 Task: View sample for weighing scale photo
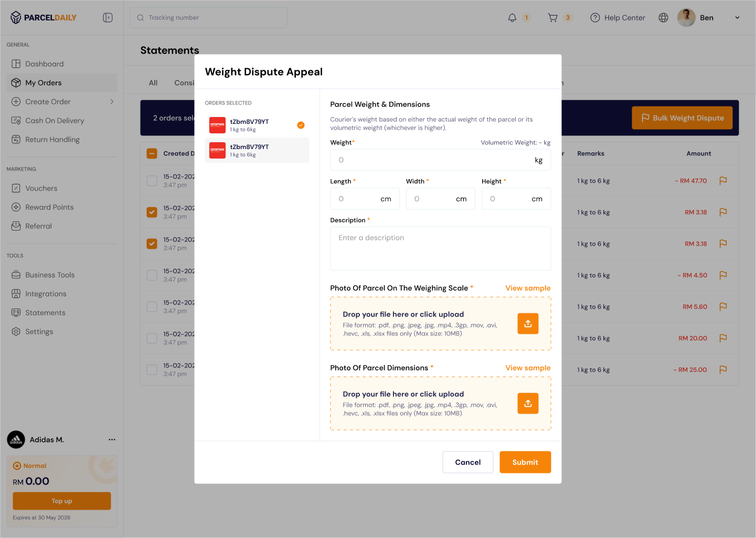tap(528, 288)
